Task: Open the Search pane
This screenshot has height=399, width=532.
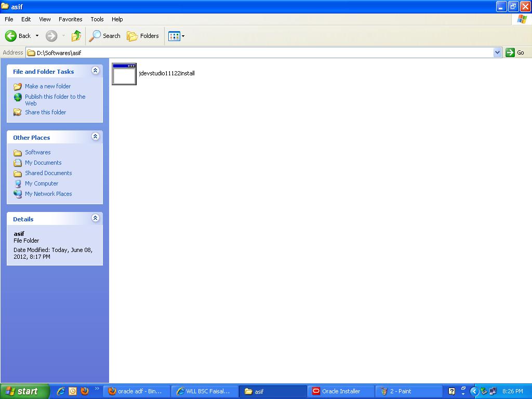Action: coord(104,36)
